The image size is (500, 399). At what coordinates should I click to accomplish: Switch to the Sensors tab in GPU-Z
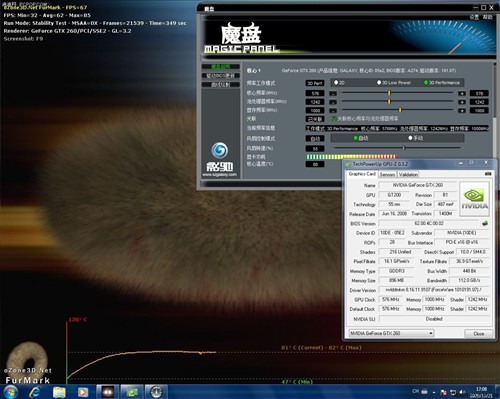[x=387, y=174]
